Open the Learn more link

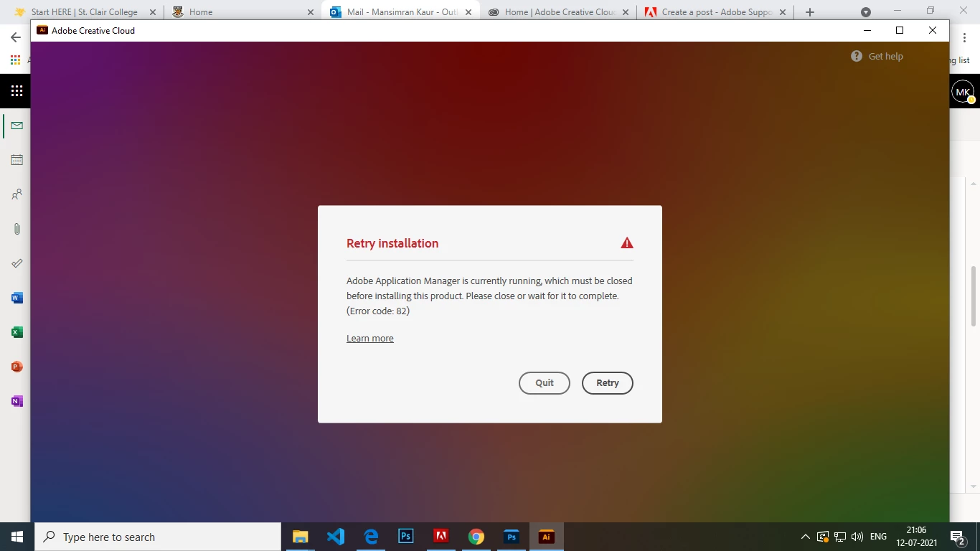[370, 339]
